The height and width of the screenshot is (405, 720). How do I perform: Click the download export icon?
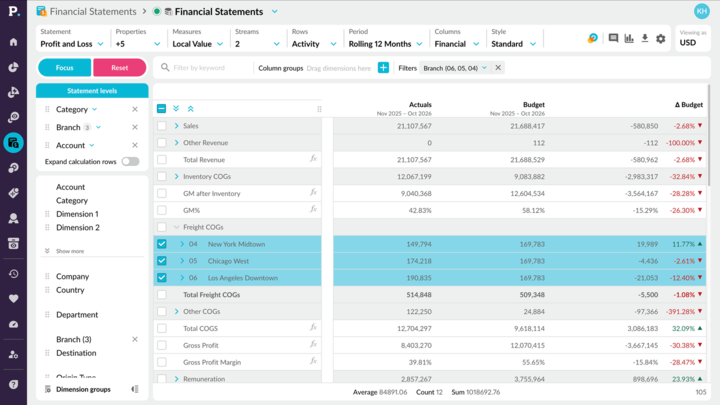click(x=645, y=38)
